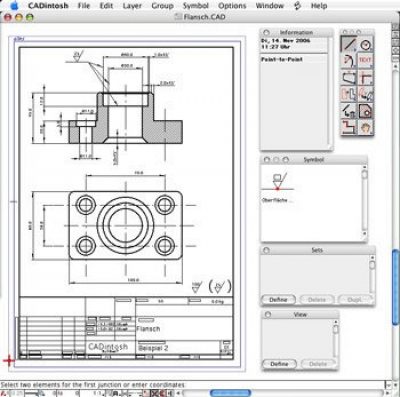The image size is (400, 397).
Task: Click Define button in Sets panel
Action: 278,300
